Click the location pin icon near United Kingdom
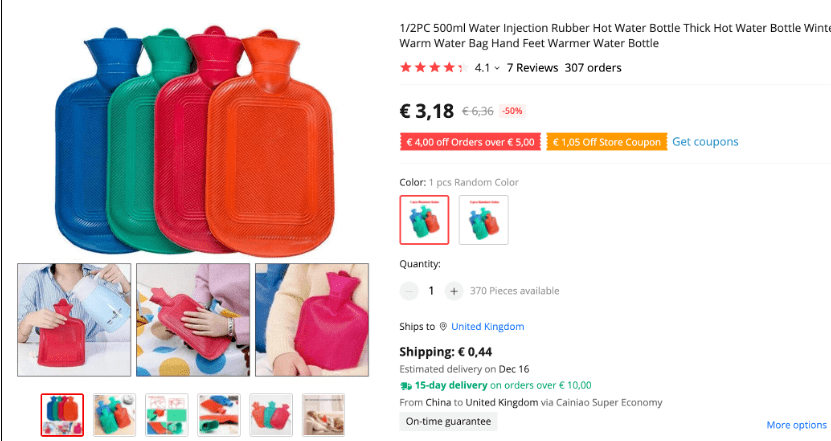831x441 pixels. [443, 327]
